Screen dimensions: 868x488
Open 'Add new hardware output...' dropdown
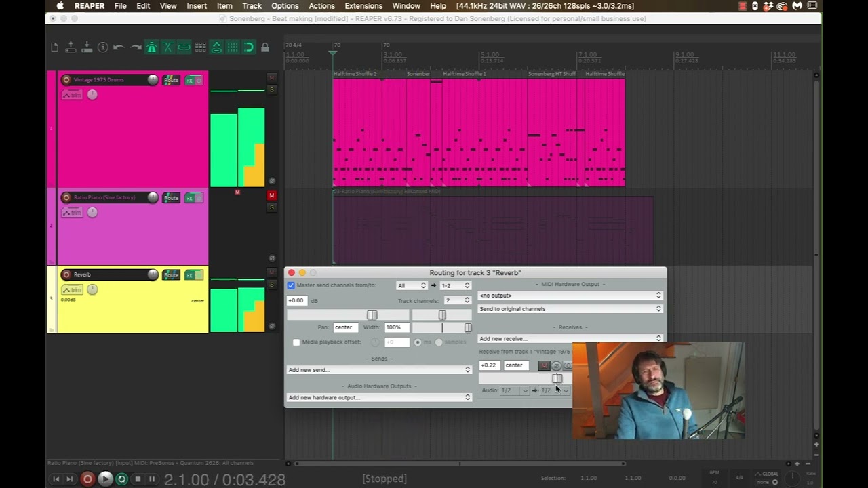379,397
